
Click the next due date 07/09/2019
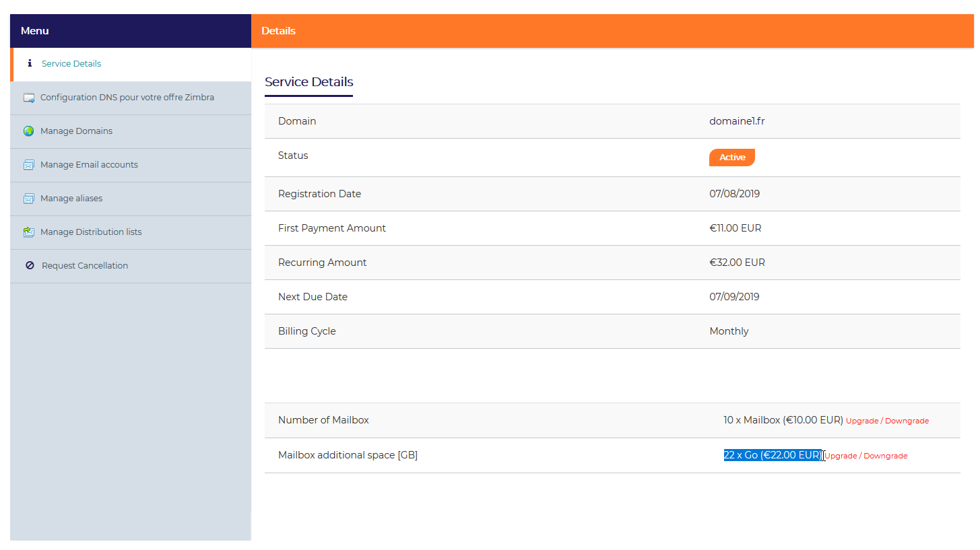(734, 297)
